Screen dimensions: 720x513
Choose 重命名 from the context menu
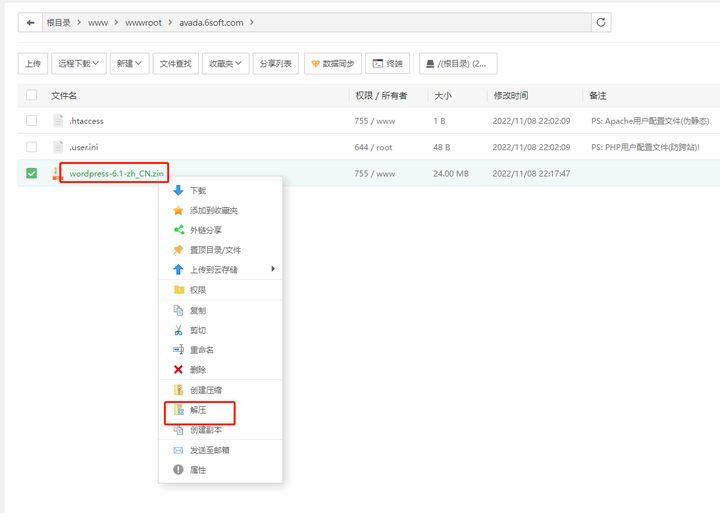click(220, 350)
